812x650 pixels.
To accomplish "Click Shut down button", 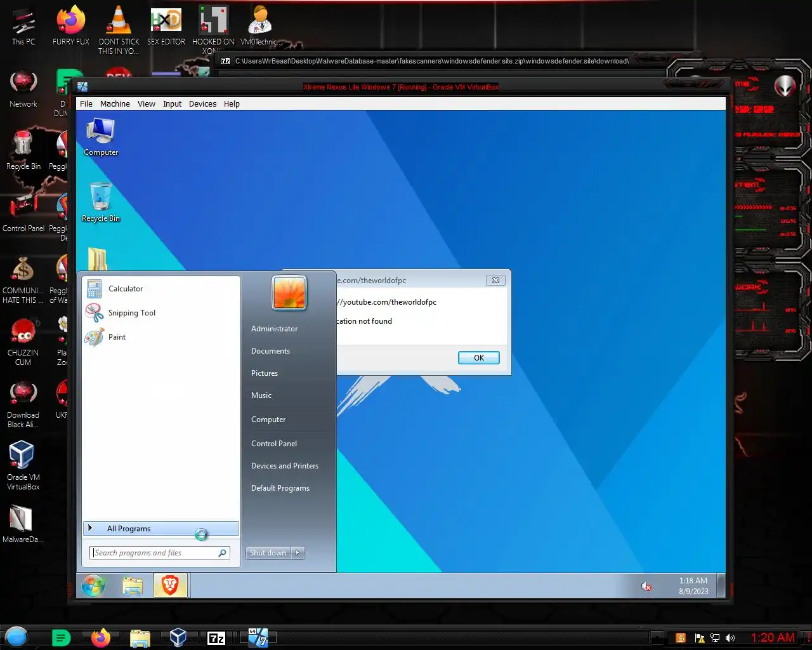I will [x=268, y=553].
